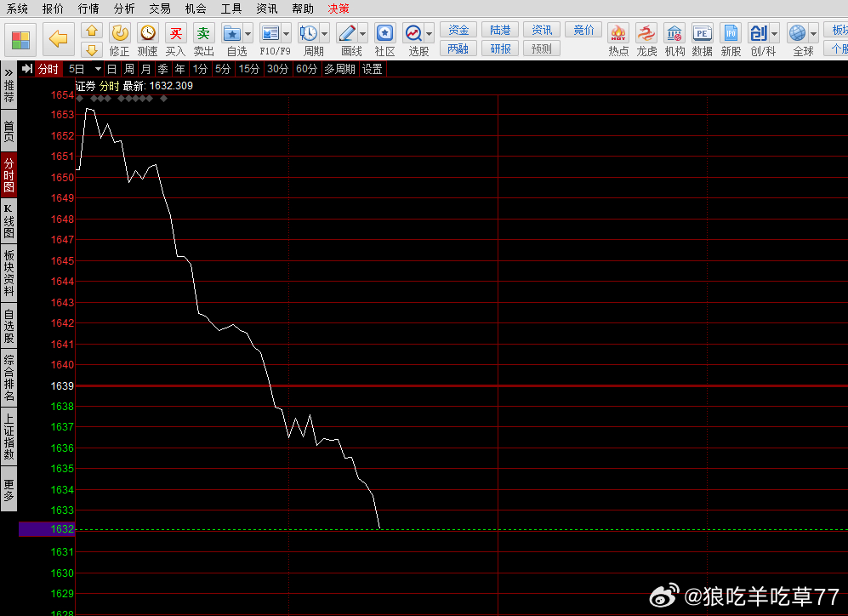Open the 5日 multi-day dropdown arrow
848x616 pixels.
(98, 69)
